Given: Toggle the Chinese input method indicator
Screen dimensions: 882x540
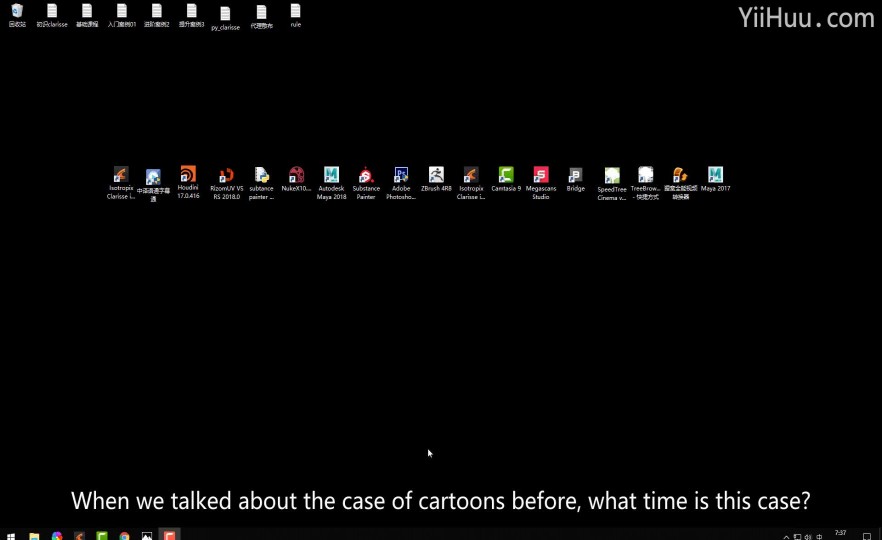Looking at the screenshot, I should click(x=820, y=537).
